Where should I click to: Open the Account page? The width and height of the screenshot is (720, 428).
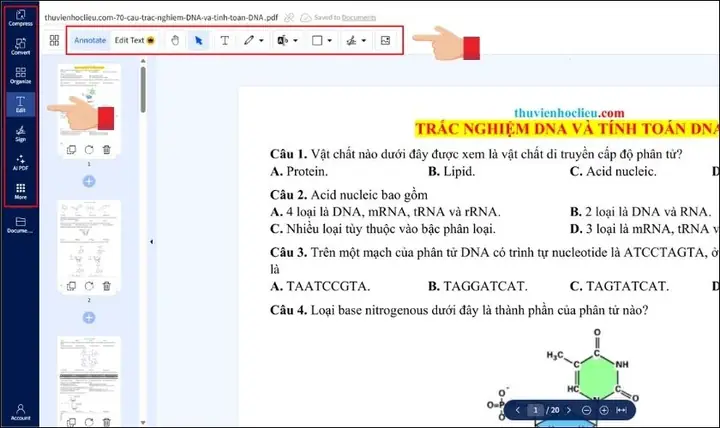click(x=20, y=412)
